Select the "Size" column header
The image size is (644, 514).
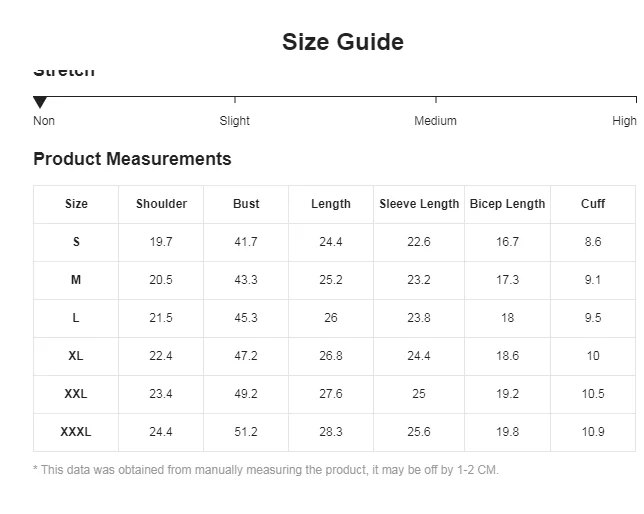click(x=76, y=204)
